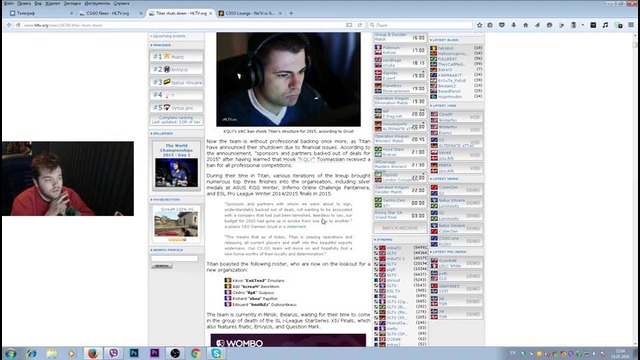The width and height of the screenshot is (640, 360).
Task: Go to the home page icon
Action: (x=525, y=25)
